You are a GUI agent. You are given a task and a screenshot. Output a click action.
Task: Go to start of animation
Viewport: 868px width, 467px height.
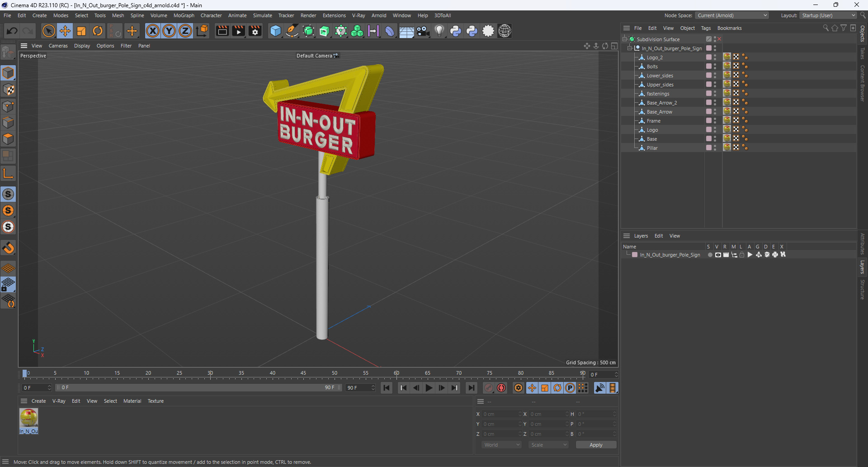coord(386,388)
